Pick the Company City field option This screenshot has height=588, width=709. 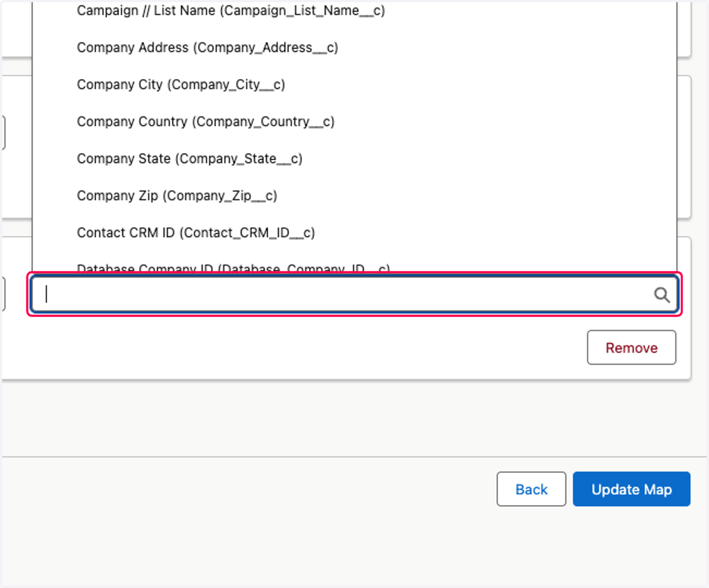coord(354,85)
